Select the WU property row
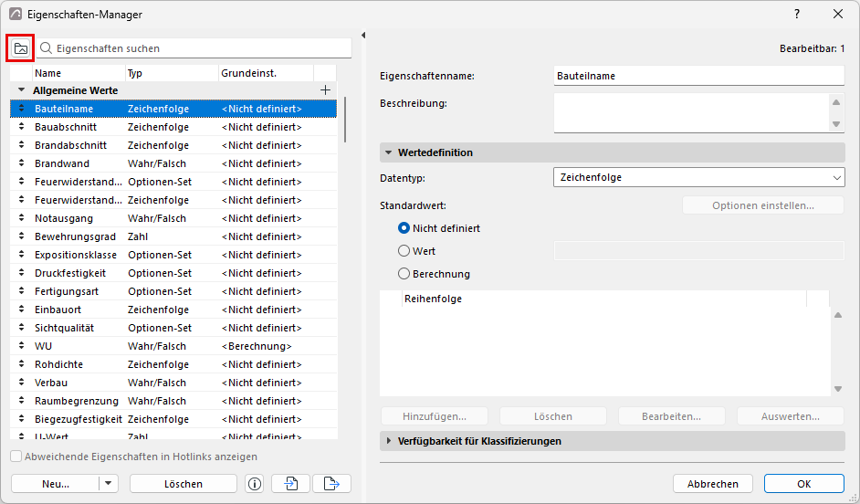Viewport: 860px width, 504px height. coord(173,346)
